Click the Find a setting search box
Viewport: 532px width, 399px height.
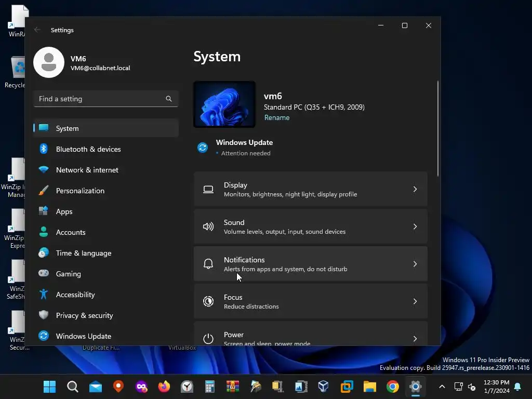(106, 99)
